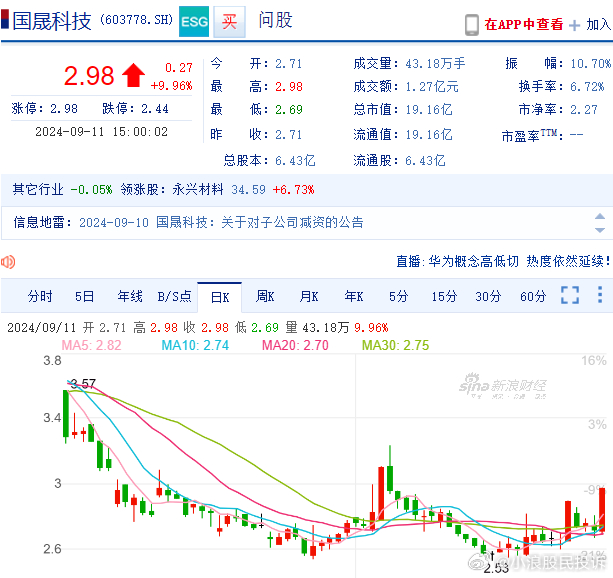Click the +9.96% change value
The width and height of the screenshot is (613, 578).
click(x=172, y=86)
